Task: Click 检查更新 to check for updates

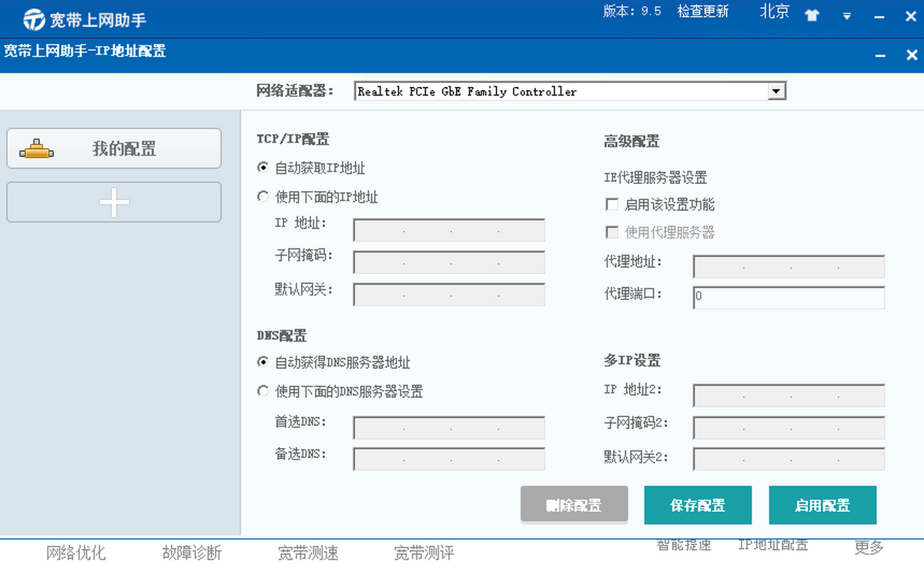Action: [x=703, y=12]
